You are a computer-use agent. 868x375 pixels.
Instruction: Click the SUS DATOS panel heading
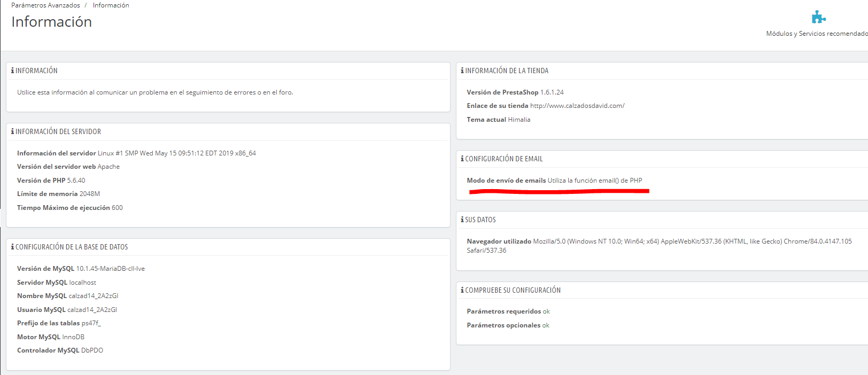point(480,220)
